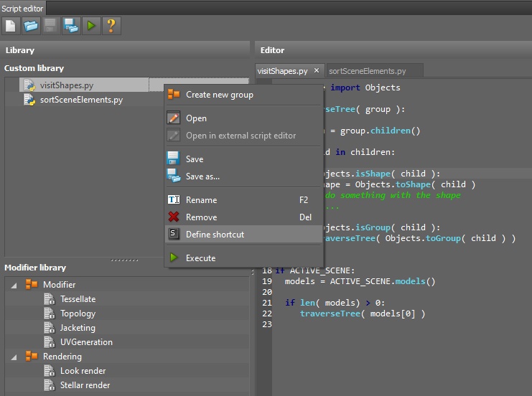
Task: Switch to the sortSceneElements.py editor tab
Action: (x=367, y=71)
